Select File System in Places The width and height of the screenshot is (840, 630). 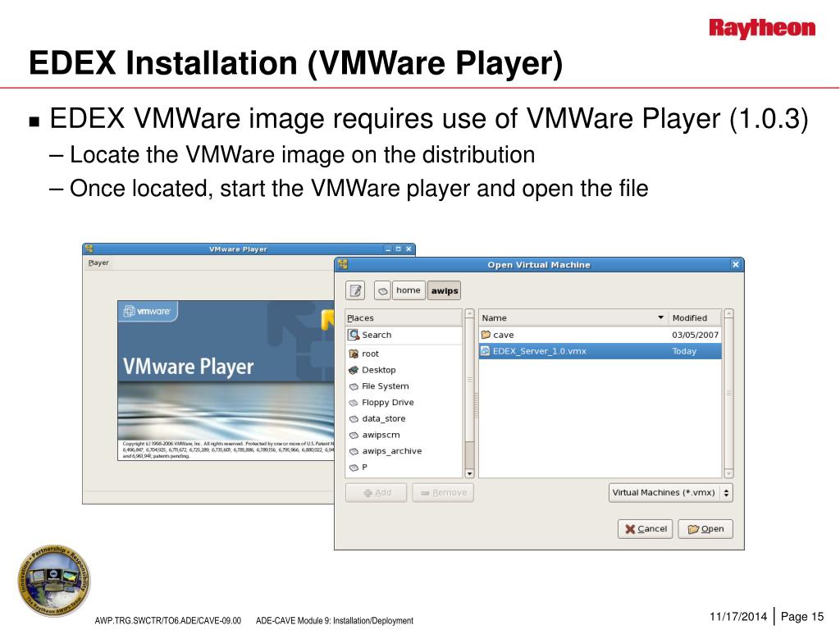coord(404,386)
